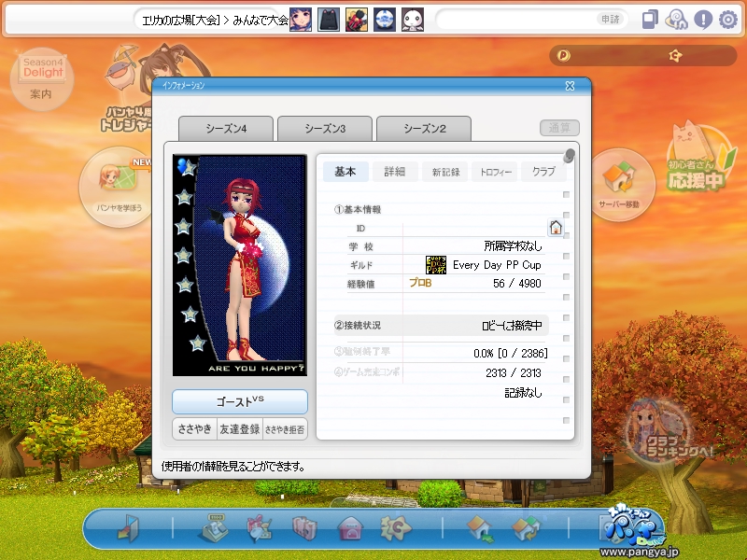Click the 2313 / 2313 value

click(514, 372)
